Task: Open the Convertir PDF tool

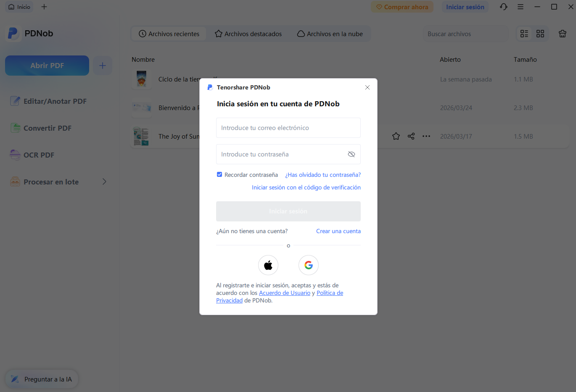Action: (x=41, y=128)
